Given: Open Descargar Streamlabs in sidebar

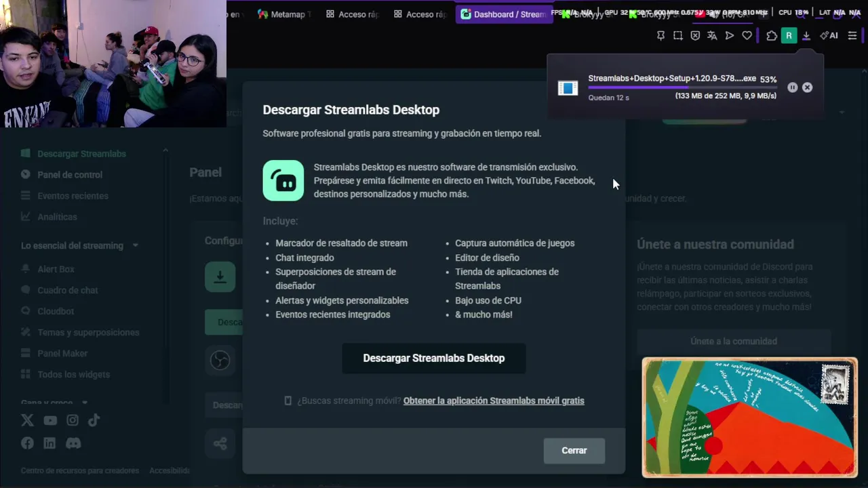Looking at the screenshot, I should (81, 154).
